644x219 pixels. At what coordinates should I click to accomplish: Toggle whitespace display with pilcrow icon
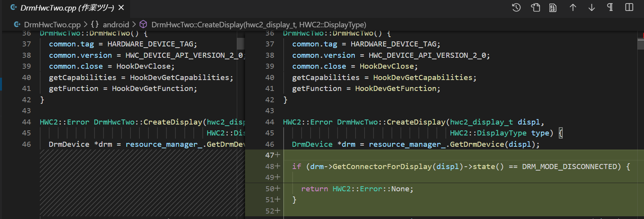(610, 7)
